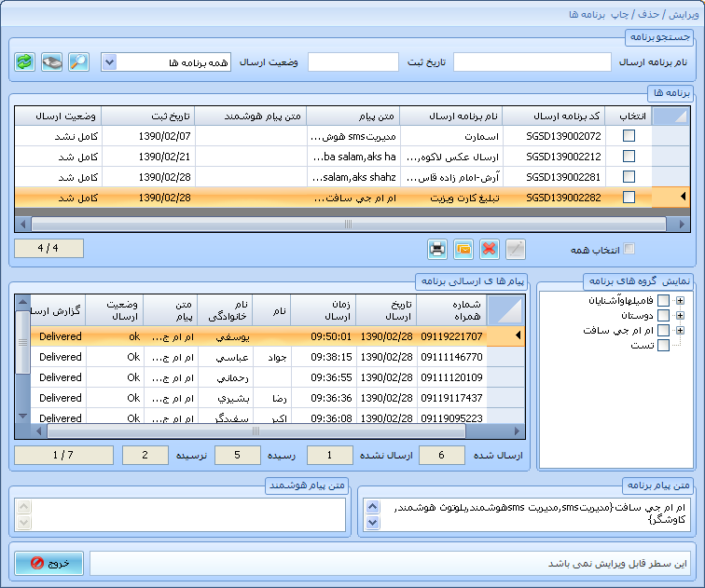Image resolution: width=705 pixels, height=588 pixels.
Task: Click the نام برنامه ارسال input field
Action: click(x=532, y=62)
